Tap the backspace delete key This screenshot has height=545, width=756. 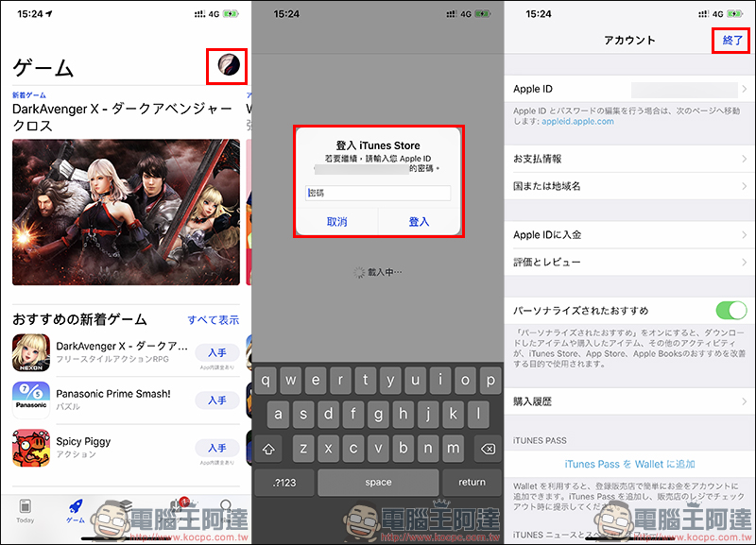click(488, 449)
